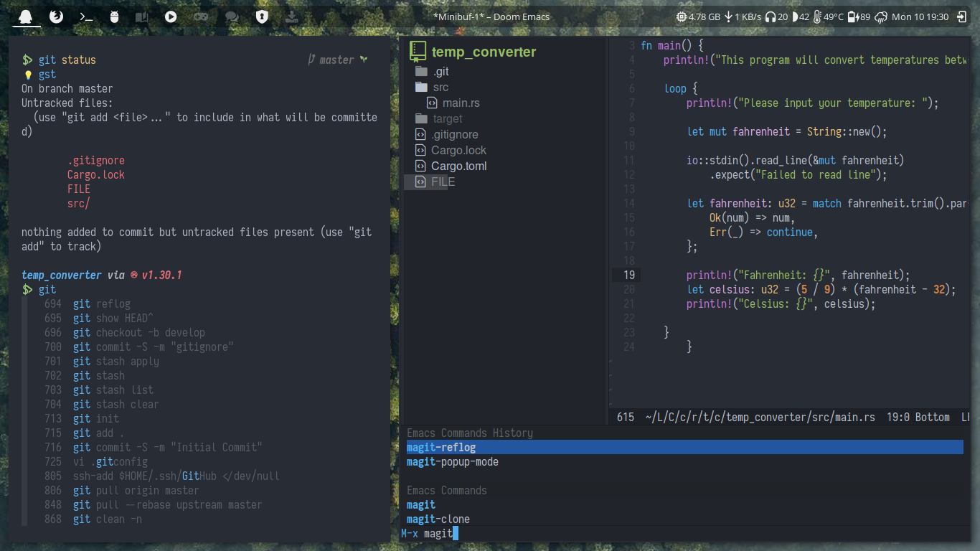980x551 pixels.
Task: Click .gitignore in git status output
Action: click(x=96, y=161)
